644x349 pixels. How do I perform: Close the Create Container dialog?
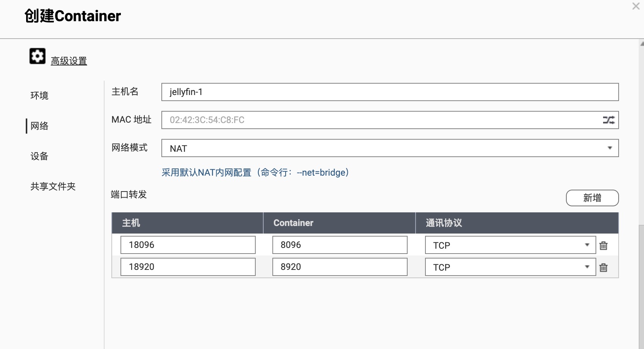click(636, 6)
